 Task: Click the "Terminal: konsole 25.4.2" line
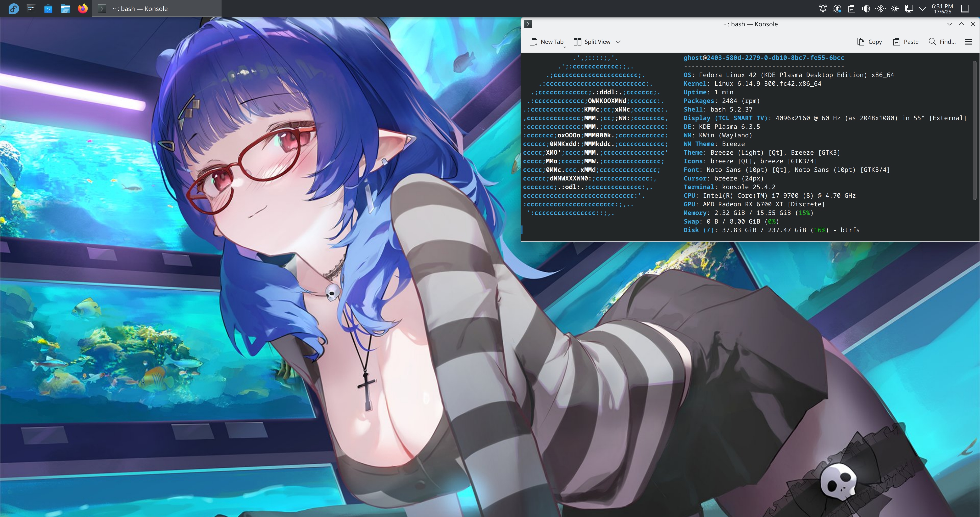(x=730, y=187)
